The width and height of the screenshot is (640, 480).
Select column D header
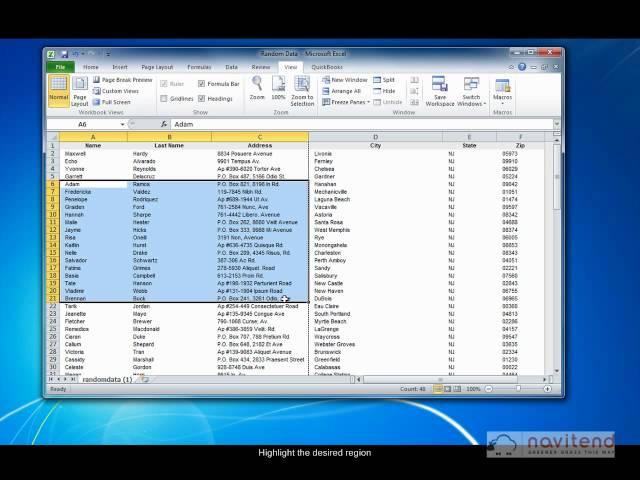(x=376, y=137)
